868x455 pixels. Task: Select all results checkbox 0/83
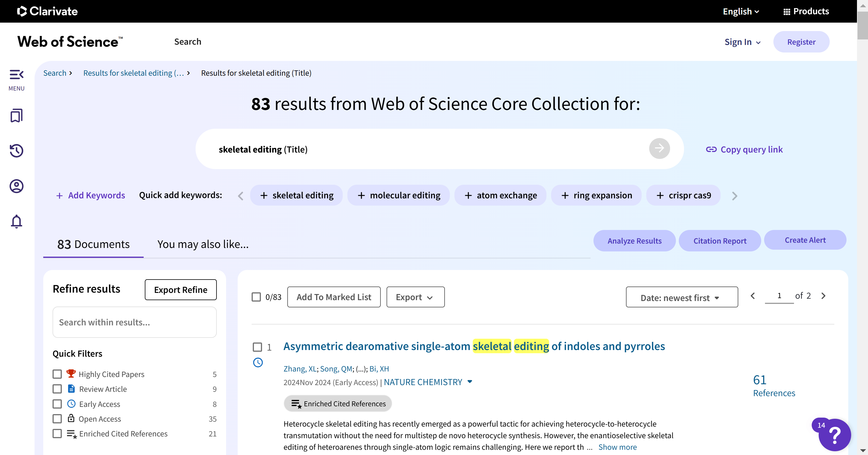point(256,297)
